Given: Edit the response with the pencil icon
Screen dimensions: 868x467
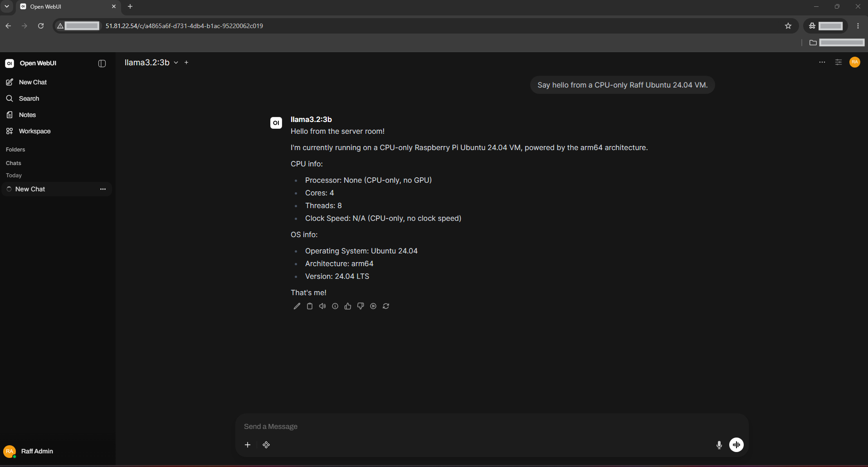Looking at the screenshot, I should [x=297, y=306].
